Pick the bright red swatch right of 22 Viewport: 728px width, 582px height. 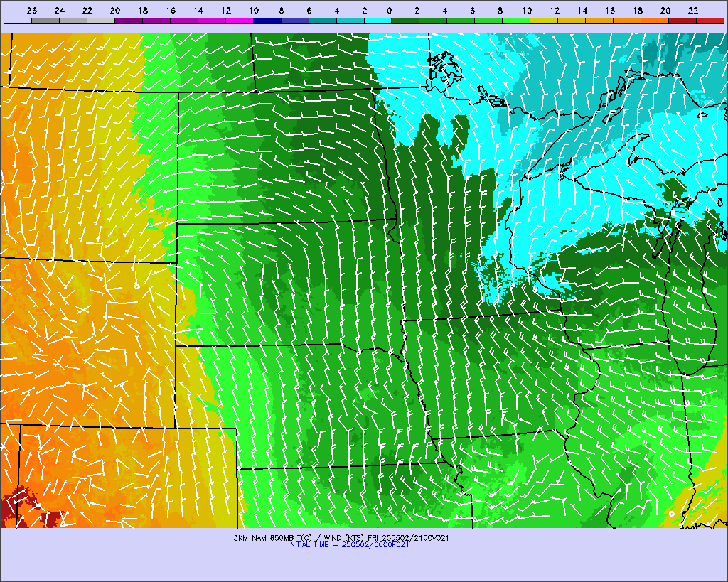coord(710,21)
